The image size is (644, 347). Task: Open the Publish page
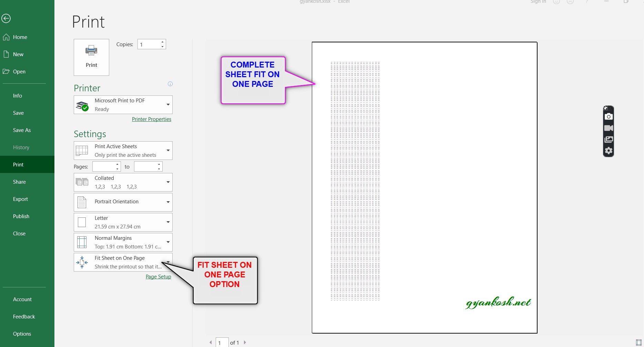coord(27,216)
